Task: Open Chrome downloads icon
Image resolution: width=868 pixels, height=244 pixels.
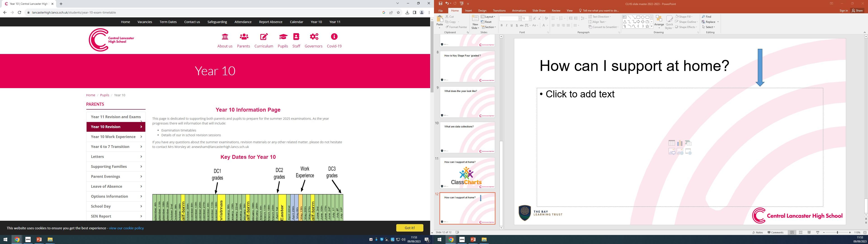Action: tap(407, 12)
